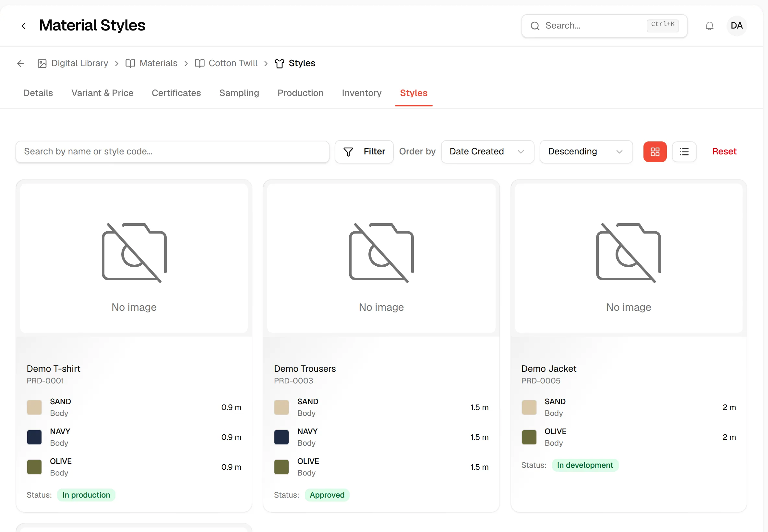Image resolution: width=768 pixels, height=532 pixels.
Task: Click the NAVY swatch on Demo Trousers
Action: [282, 437]
